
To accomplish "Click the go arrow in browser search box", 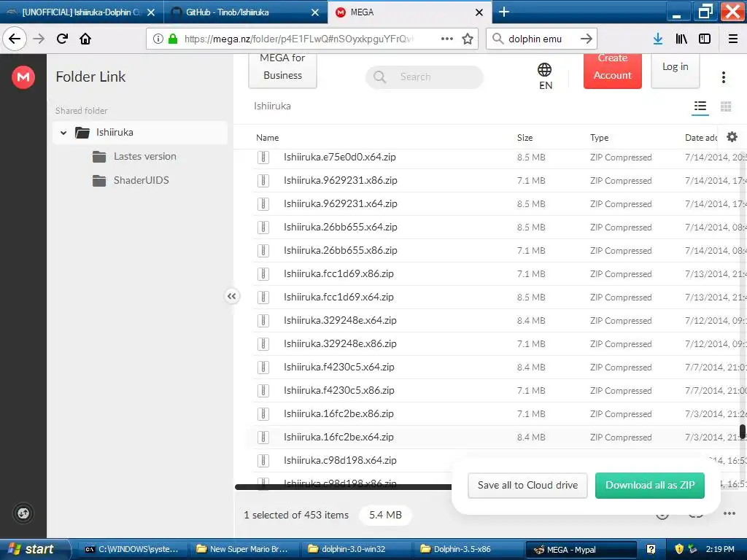I will click(x=587, y=39).
